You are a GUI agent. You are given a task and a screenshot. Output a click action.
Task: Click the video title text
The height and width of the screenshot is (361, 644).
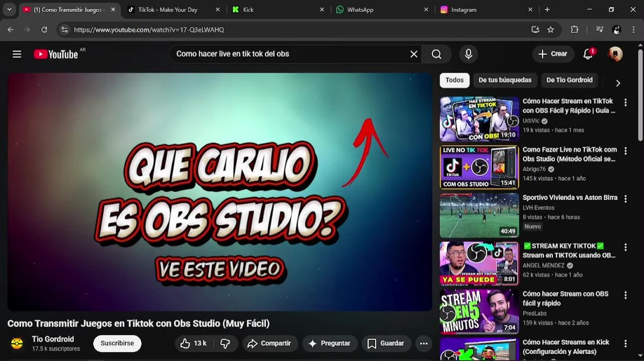pyautogui.click(x=138, y=323)
